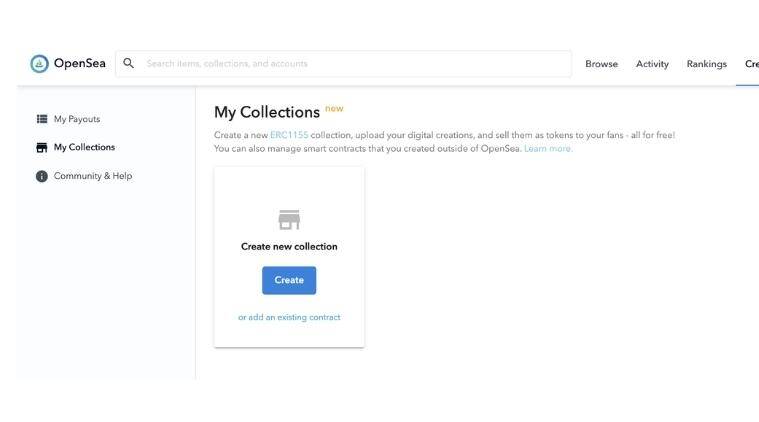Click the gray storefront icon in the collection card

[289, 220]
